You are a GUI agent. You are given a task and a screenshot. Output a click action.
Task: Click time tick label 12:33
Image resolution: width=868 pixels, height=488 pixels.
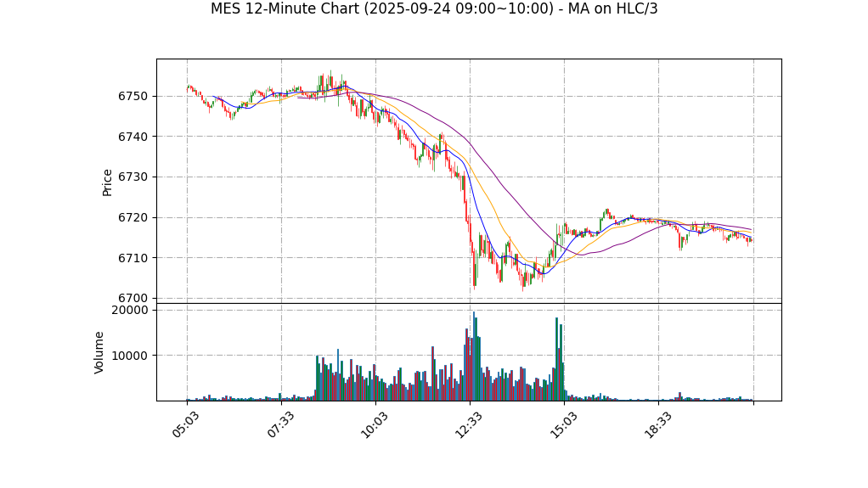(x=468, y=425)
